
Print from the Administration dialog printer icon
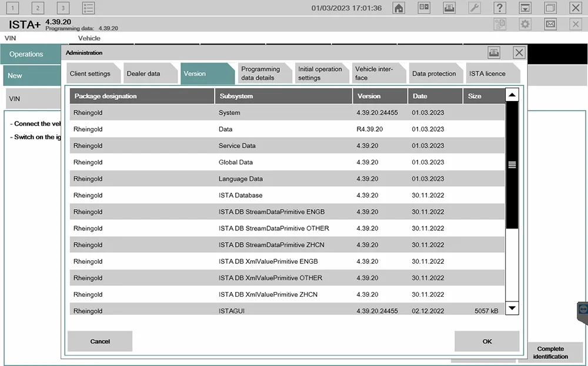(x=494, y=53)
